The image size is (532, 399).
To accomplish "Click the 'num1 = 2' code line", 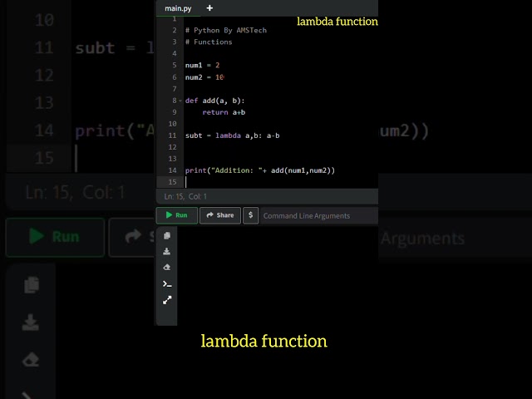I will pos(202,65).
